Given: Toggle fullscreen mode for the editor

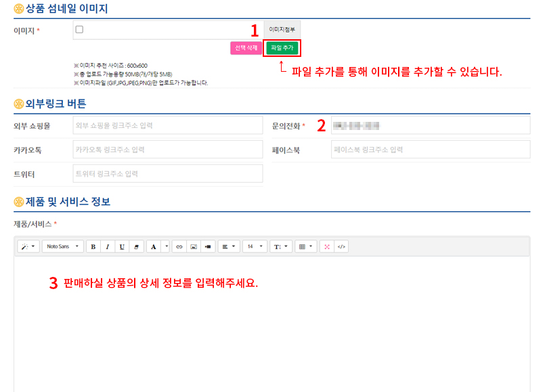Looking at the screenshot, I should [x=326, y=246].
